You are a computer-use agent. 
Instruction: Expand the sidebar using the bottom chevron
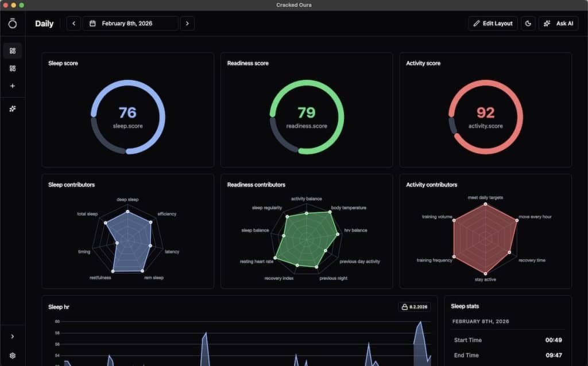[x=12, y=337]
